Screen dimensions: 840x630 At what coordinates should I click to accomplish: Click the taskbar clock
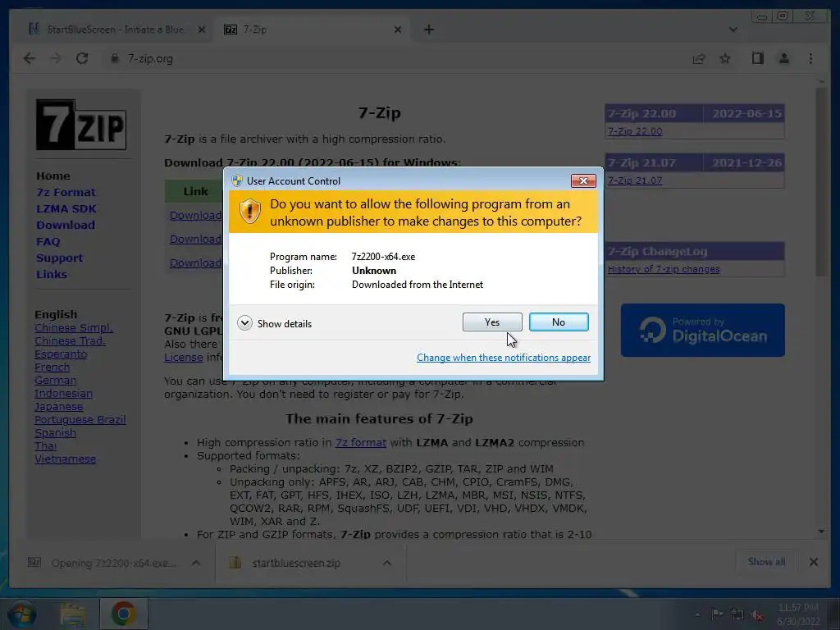(x=797, y=614)
